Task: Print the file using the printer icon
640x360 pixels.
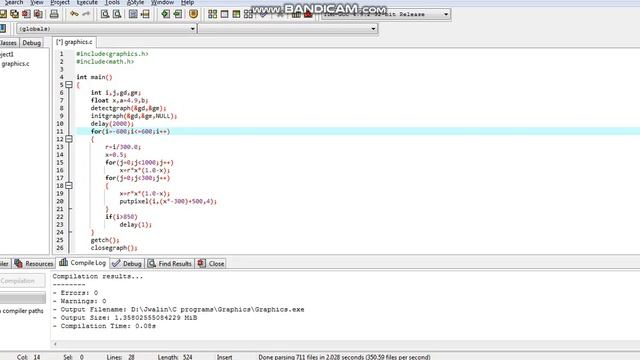Action: pos(54,14)
